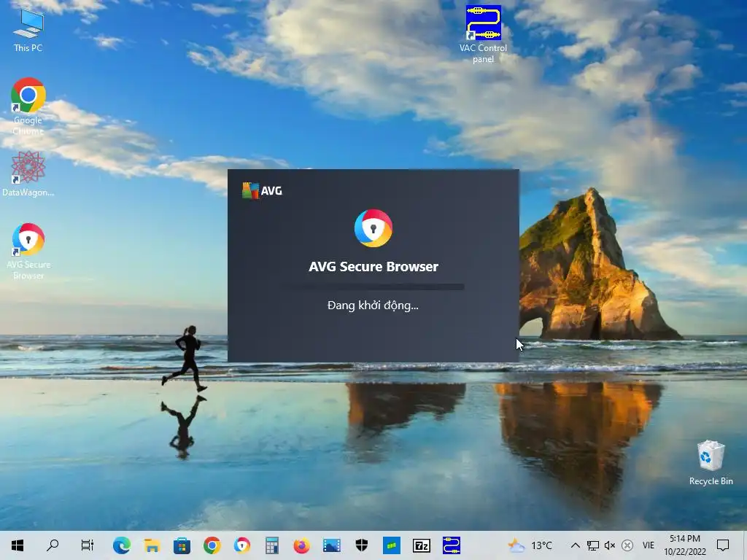
Task: Launch Firefox from taskbar
Action: point(301,545)
